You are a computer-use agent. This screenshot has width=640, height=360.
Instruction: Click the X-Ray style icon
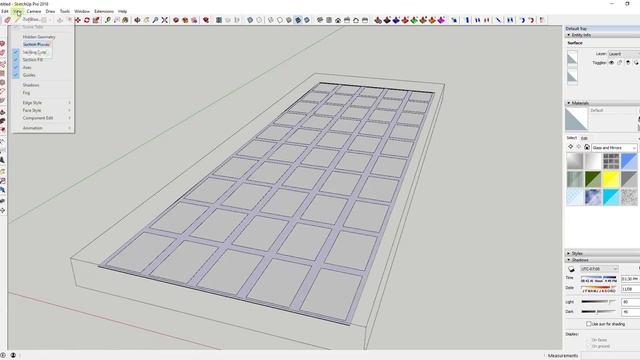(250, 20)
